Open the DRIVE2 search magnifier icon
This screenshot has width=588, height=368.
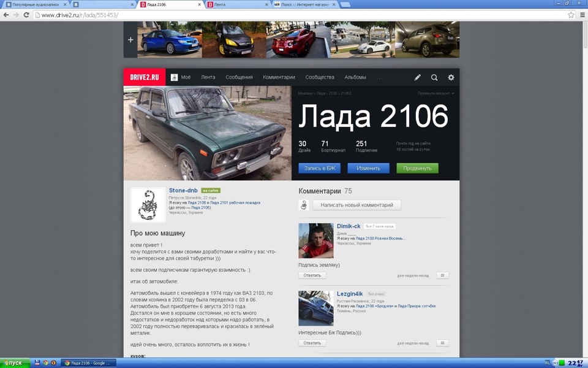434,77
